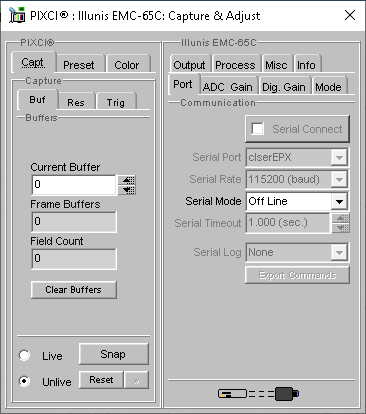
Task: Open the Process tab
Action: coord(235,65)
